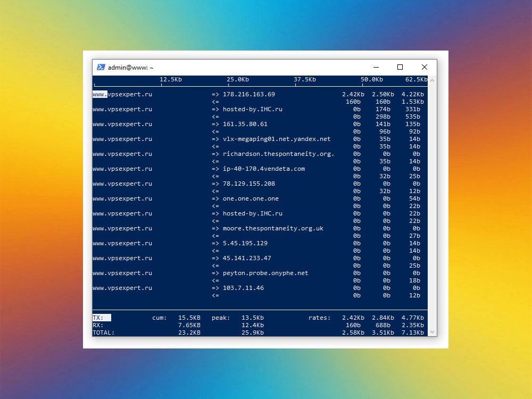The width and height of the screenshot is (532, 399).
Task: Click the maximize window button
Action: click(x=400, y=67)
